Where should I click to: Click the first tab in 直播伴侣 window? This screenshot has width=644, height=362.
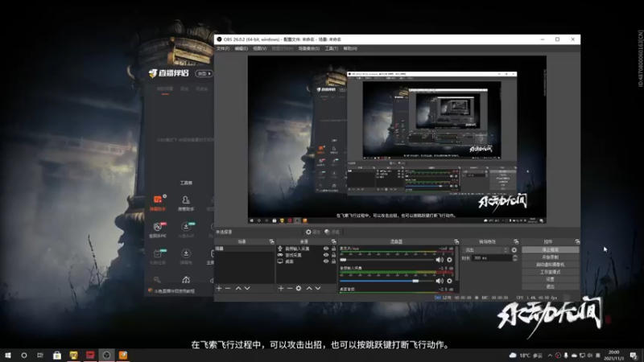[x=165, y=89]
